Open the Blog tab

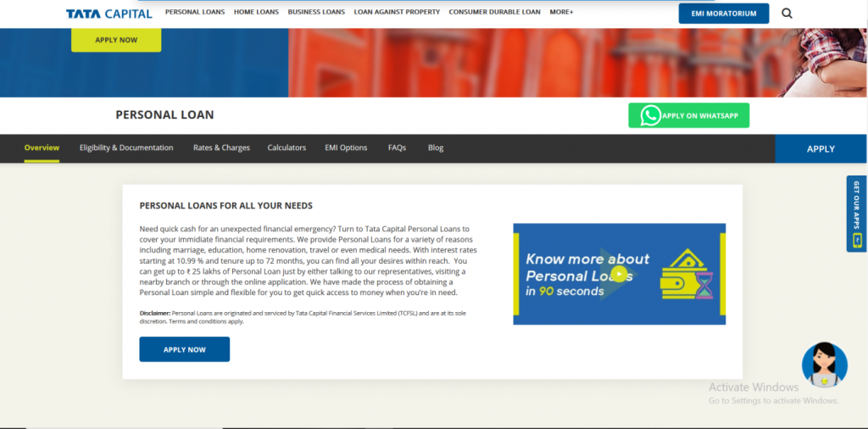[436, 148]
